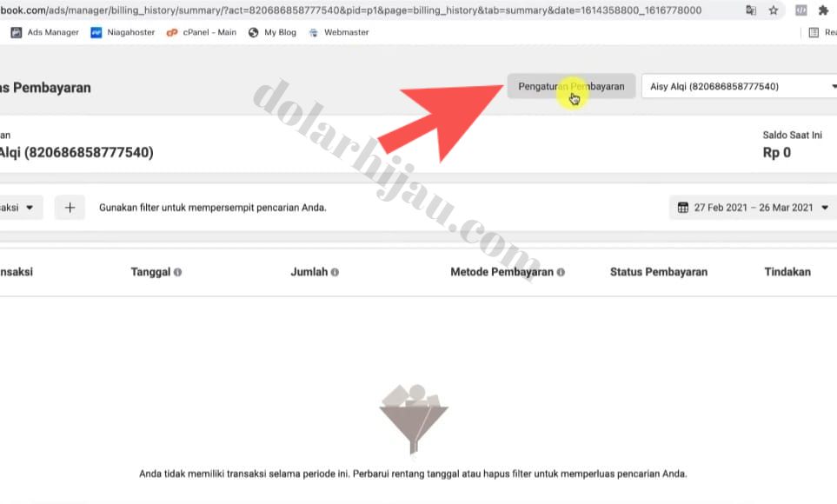Click the Tindakan column header
The height and width of the screenshot is (504, 837).
point(787,272)
